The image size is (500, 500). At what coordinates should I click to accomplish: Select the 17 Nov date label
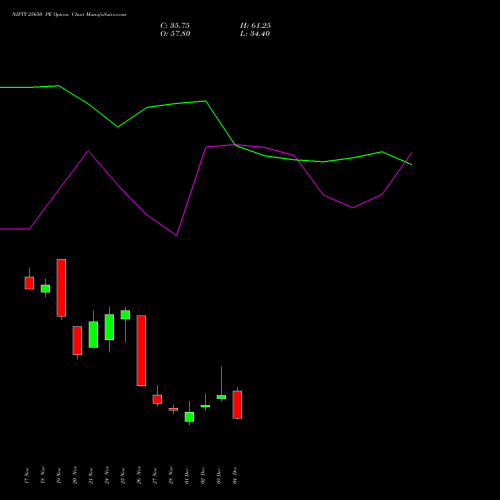[27, 476]
